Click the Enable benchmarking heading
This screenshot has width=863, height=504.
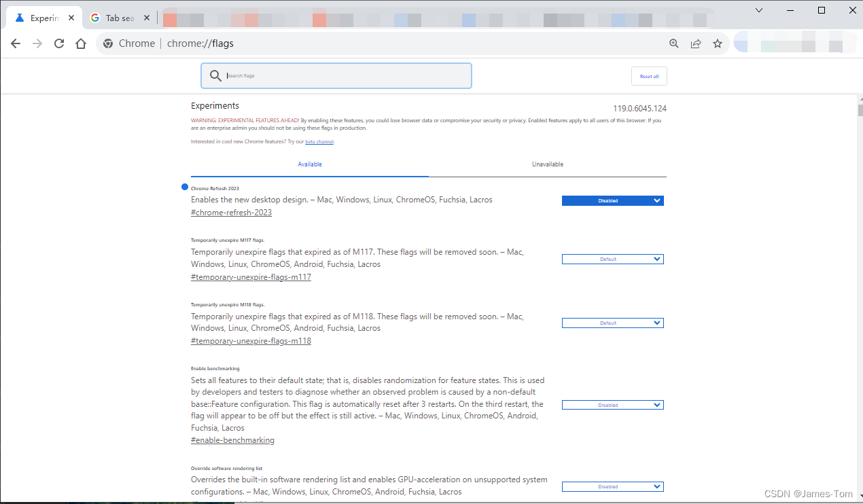[x=215, y=369]
